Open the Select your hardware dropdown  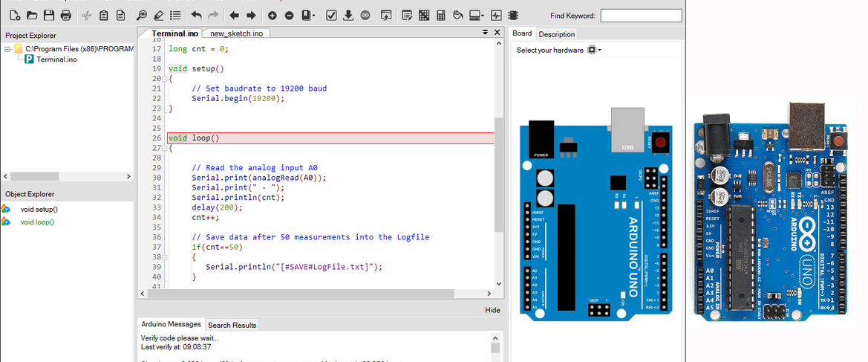595,50
